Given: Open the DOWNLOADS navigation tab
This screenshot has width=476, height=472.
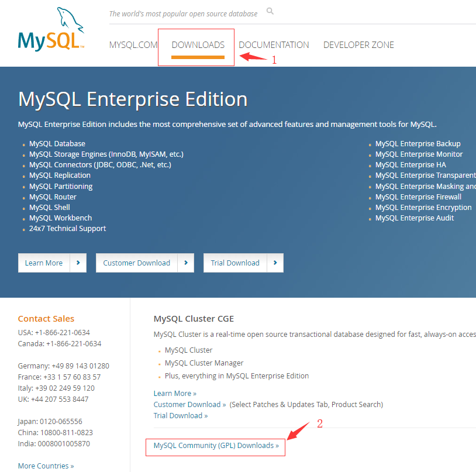Looking at the screenshot, I should point(198,44).
